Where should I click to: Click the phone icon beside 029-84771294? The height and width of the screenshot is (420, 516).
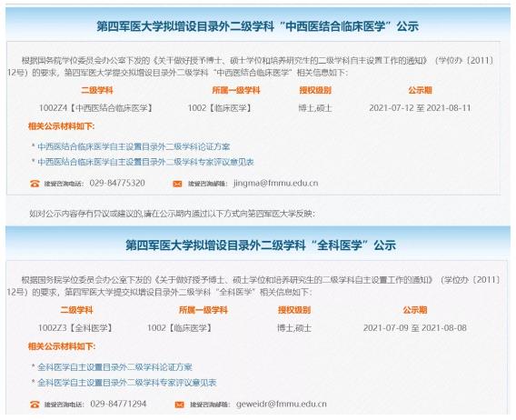(x=35, y=405)
